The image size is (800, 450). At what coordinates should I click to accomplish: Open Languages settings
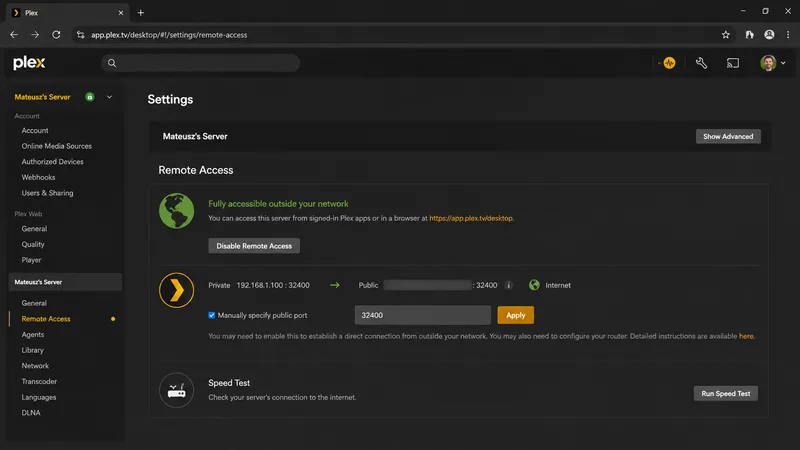(39, 397)
